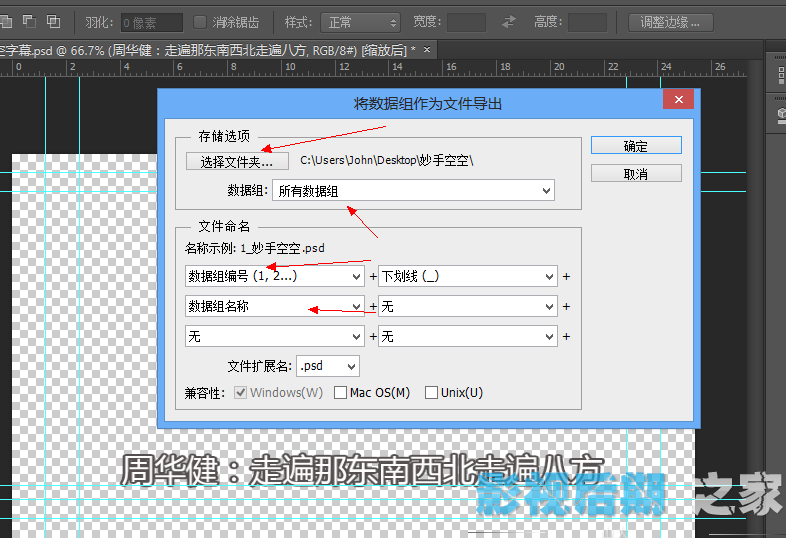Select the intersect with selection mode icon
Image resolution: width=786 pixels, height=538 pixels.
tap(53, 21)
